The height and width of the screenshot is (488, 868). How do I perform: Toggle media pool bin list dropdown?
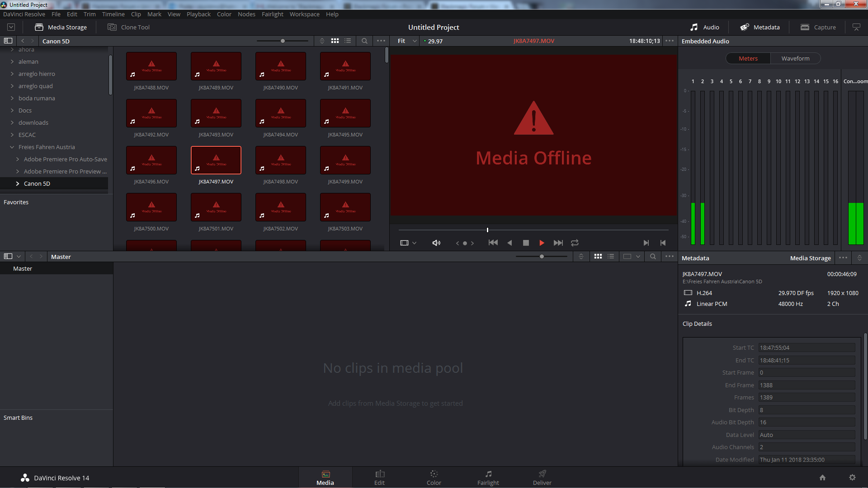(x=19, y=256)
